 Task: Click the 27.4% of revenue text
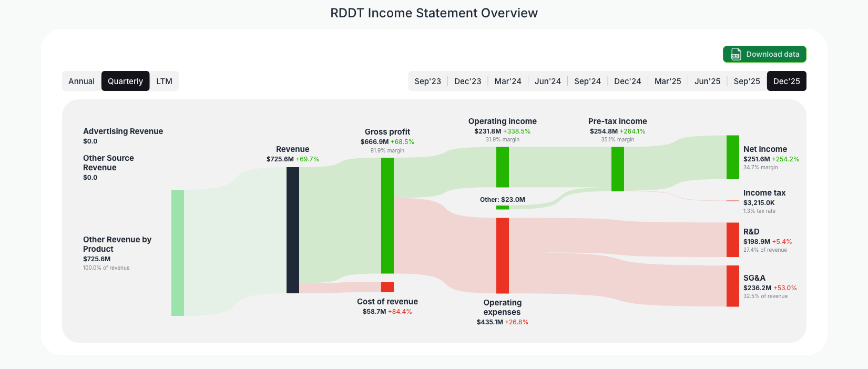tap(765, 250)
